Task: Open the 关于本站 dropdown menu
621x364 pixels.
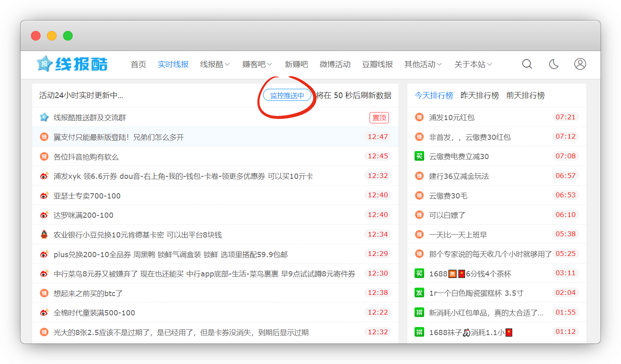Action: [473, 64]
